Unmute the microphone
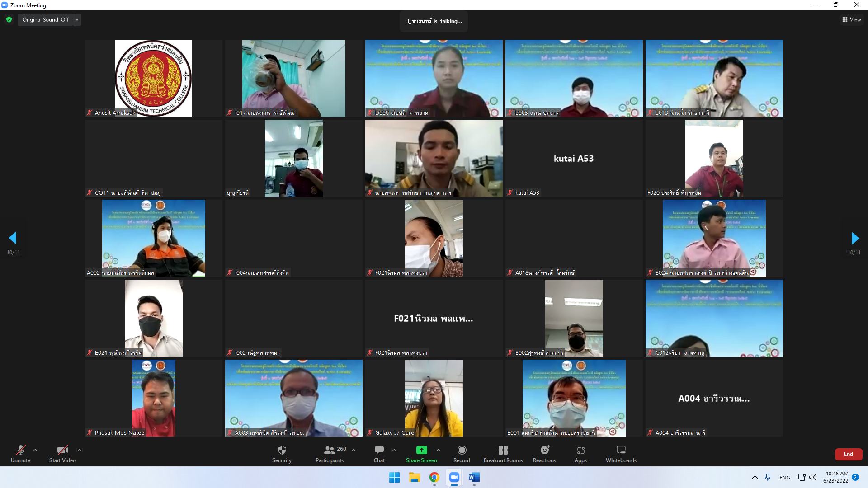 [x=20, y=454]
